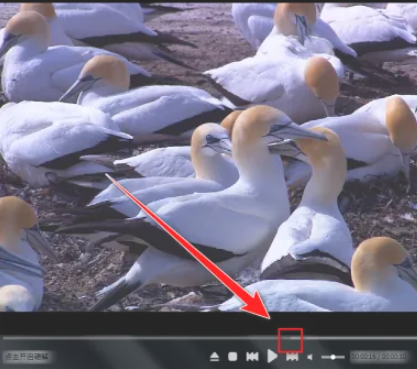Seek to the end of the progress bar
Viewport: 417px width, 369px height.
(415, 338)
